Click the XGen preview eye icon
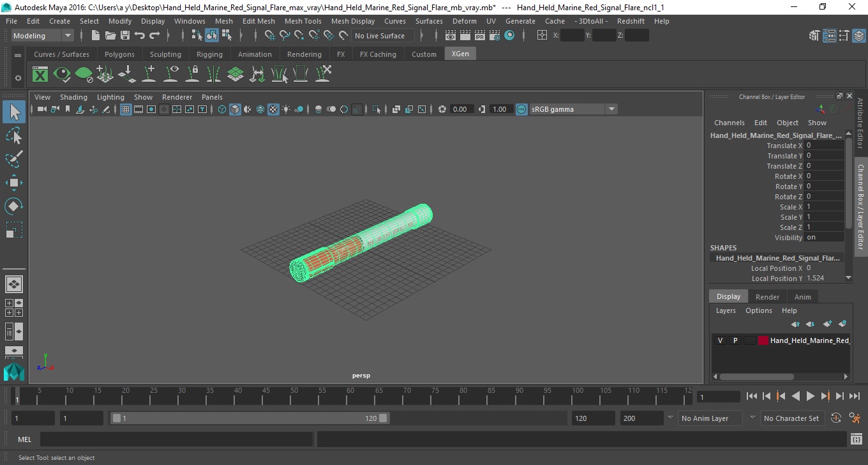 [62, 75]
